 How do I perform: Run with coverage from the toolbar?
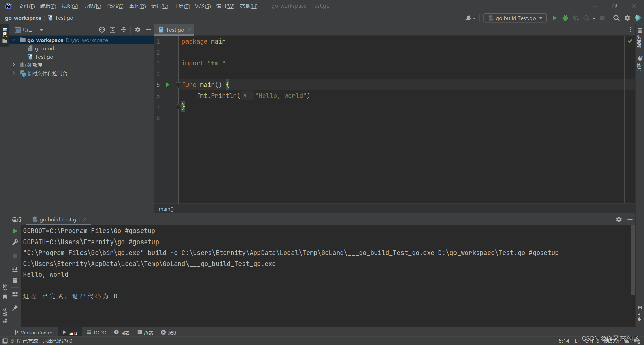click(576, 18)
